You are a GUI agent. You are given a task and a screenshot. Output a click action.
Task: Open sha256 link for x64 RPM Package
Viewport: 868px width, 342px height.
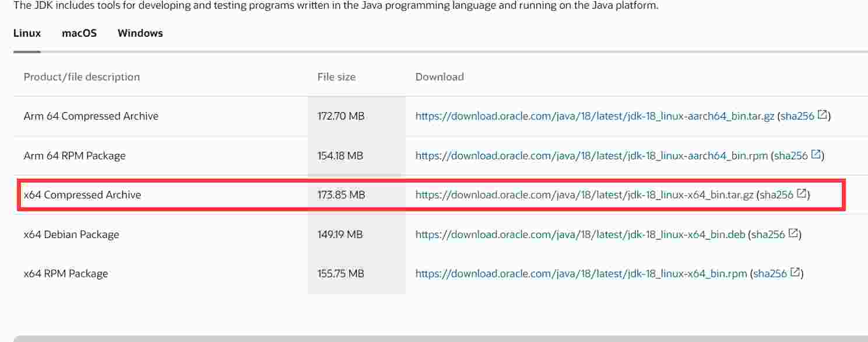click(770, 274)
